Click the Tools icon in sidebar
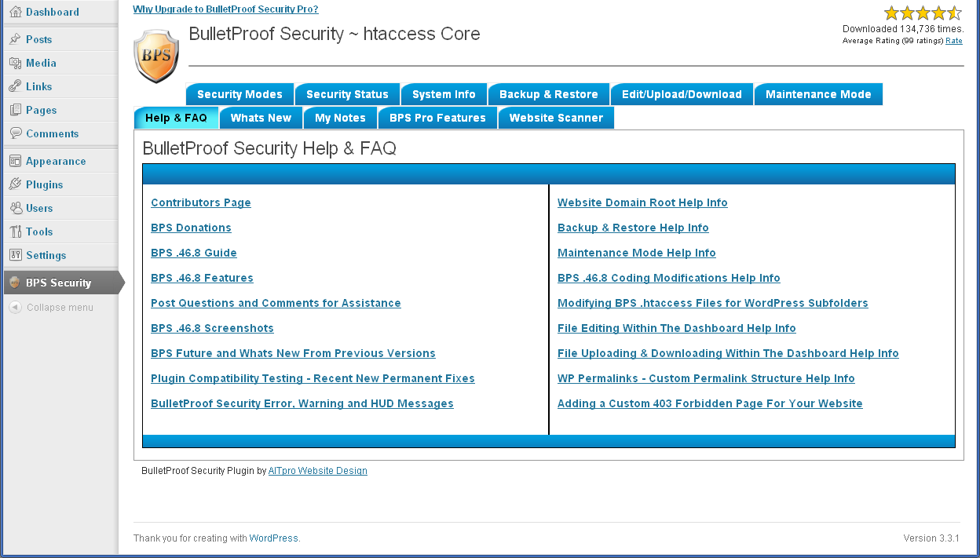This screenshot has height=558, width=980. 15,232
